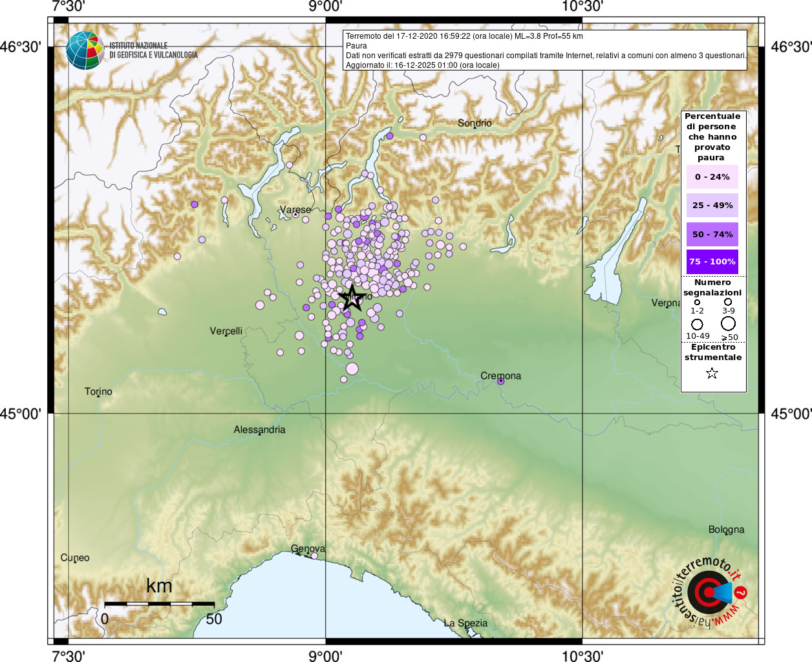This screenshot has height=662, width=812.
Task: Click the purple data point at Cremona
Action: [x=500, y=381]
